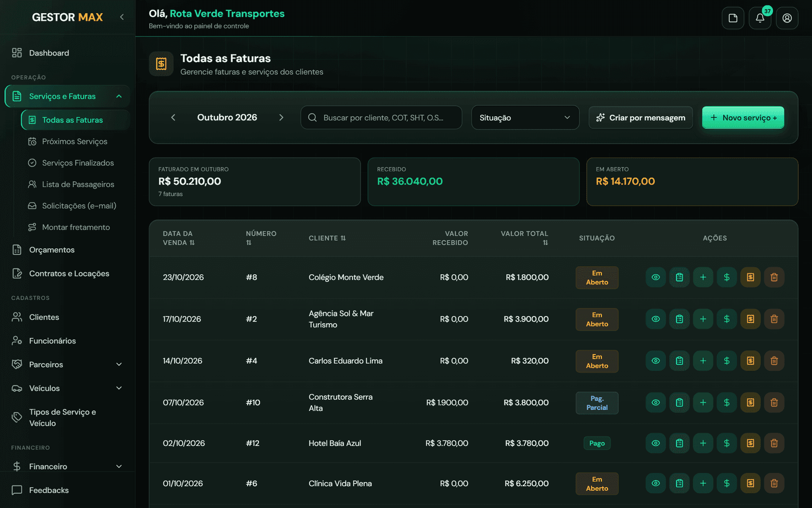The height and width of the screenshot is (508, 812).
Task: Open Próximos Serviços in sidebar
Action: click(75, 141)
